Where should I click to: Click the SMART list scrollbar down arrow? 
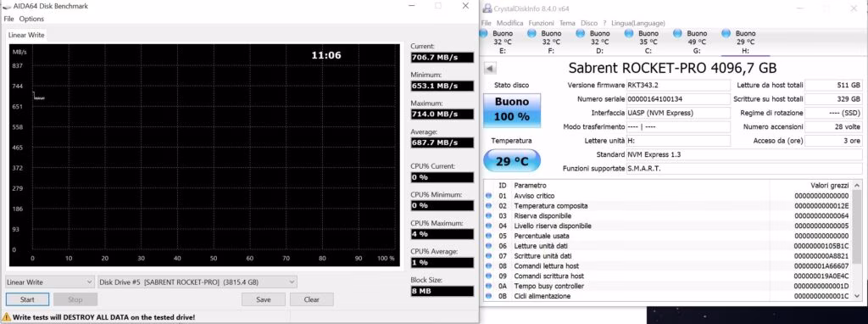(x=857, y=296)
